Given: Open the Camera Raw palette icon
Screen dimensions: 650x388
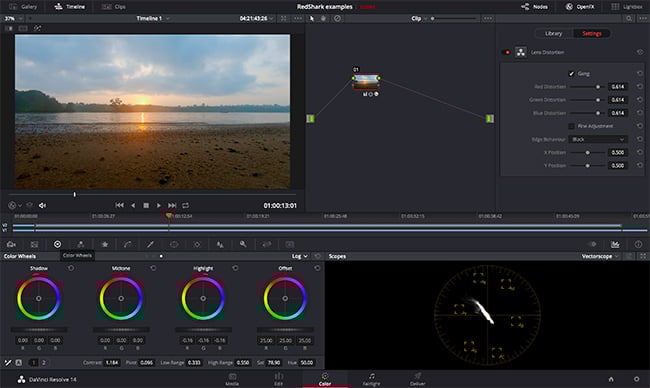Looking at the screenshot, I should [x=11, y=245].
